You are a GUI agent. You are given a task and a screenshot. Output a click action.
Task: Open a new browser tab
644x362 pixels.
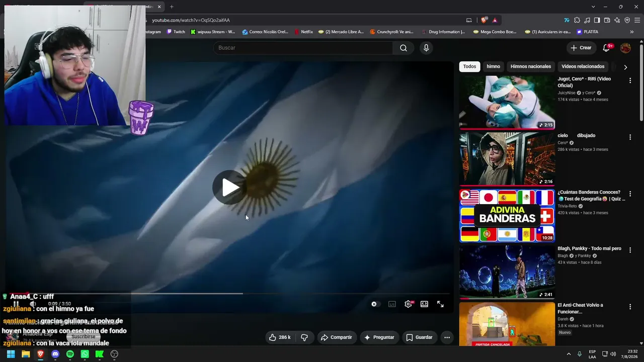pos(172,7)
